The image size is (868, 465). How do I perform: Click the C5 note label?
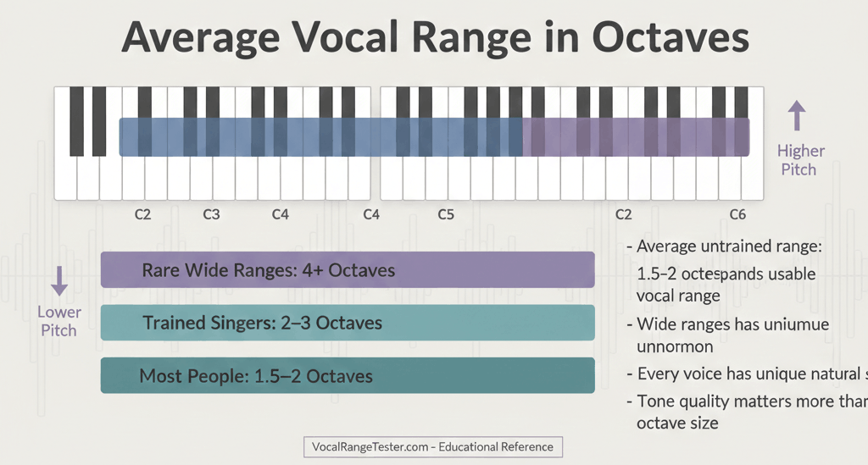[446, 215]
